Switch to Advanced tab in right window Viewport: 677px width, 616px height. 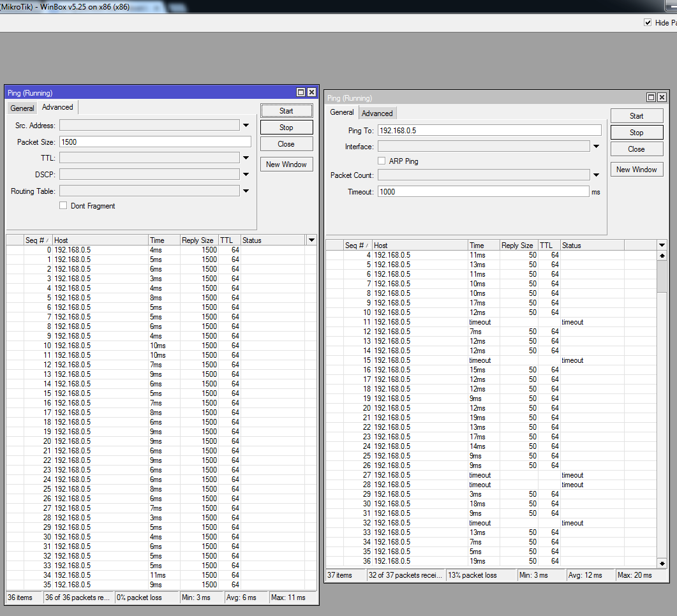377,114
